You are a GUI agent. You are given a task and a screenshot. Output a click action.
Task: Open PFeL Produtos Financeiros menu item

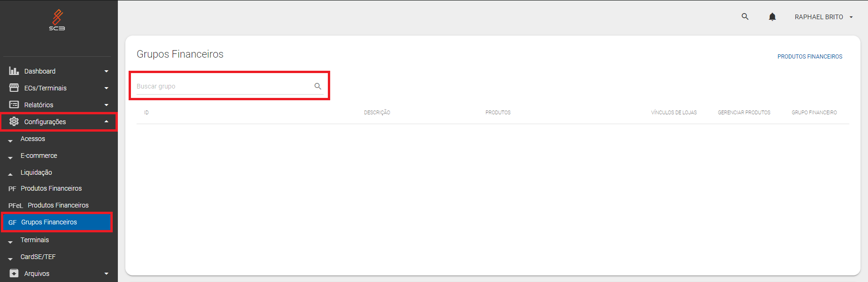58,206
